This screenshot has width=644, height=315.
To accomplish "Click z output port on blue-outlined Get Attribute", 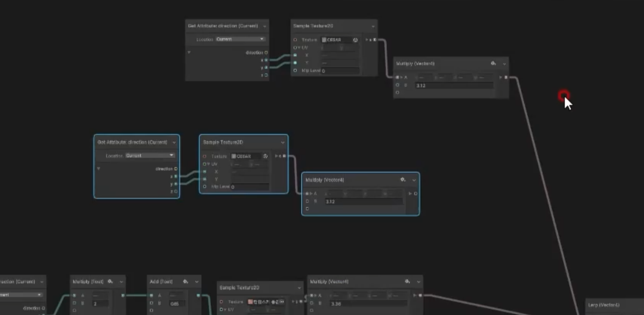I will (x=176, y=191).
